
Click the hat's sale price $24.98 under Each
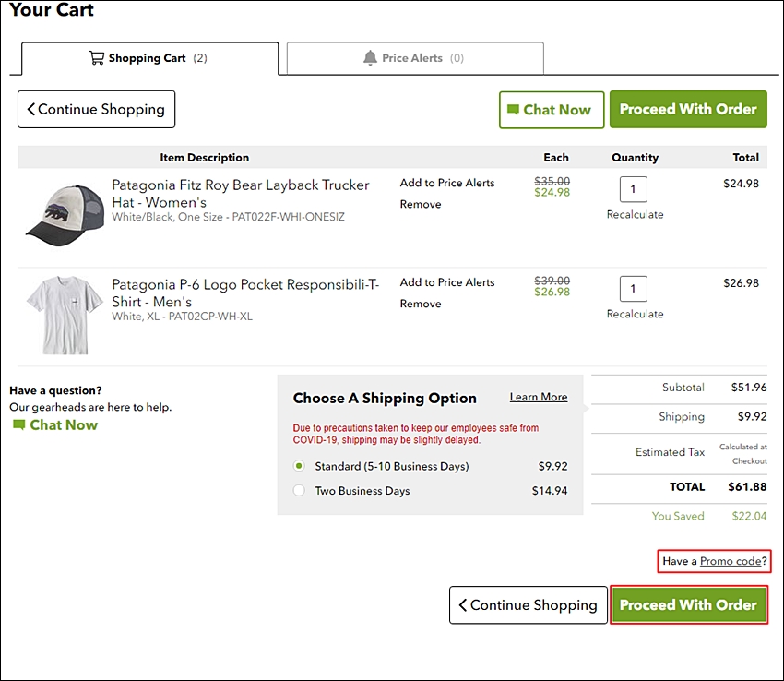552,193
